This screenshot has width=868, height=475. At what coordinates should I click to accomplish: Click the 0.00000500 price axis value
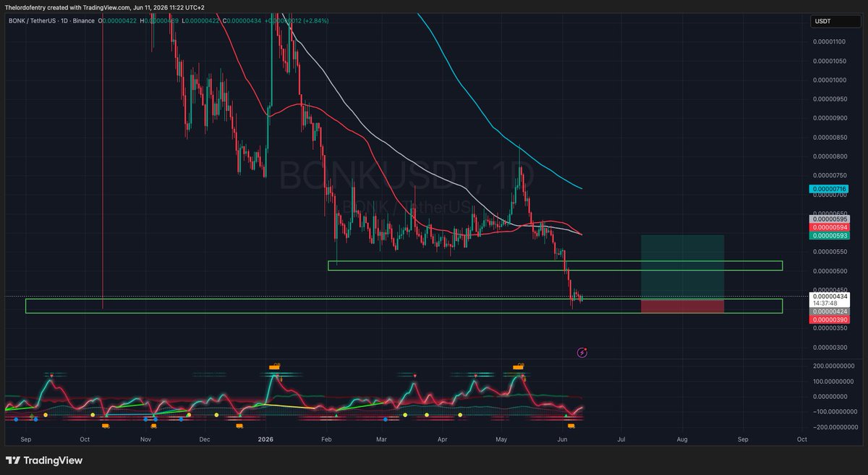(x=830, y=272)
